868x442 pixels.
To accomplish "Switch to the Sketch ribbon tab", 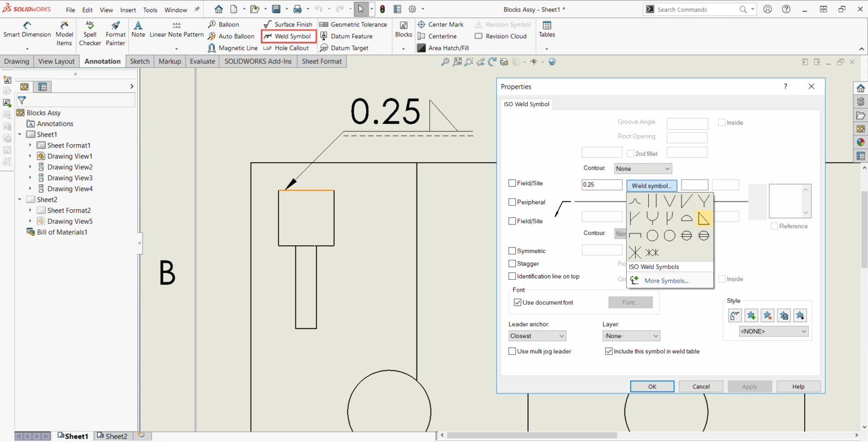I will pos(140,61).
